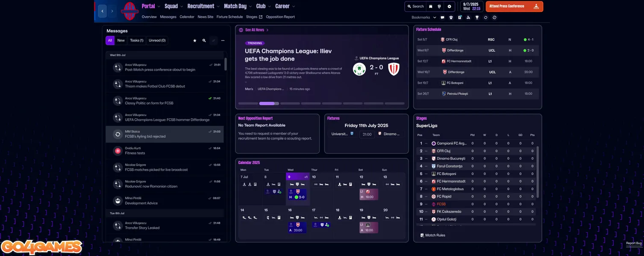Open the three-dots menu in Messages panel
This screenshot has height=256, width=644.
(x=223, y=41)
